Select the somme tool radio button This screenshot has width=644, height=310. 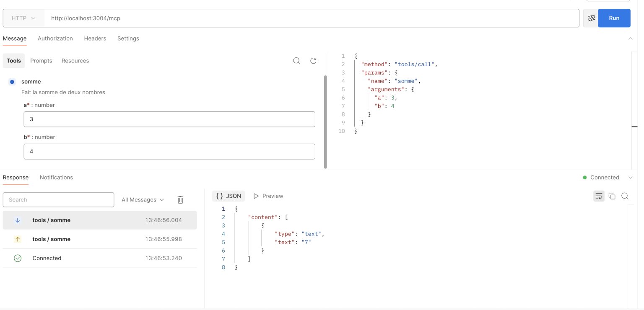coord(12,82)
